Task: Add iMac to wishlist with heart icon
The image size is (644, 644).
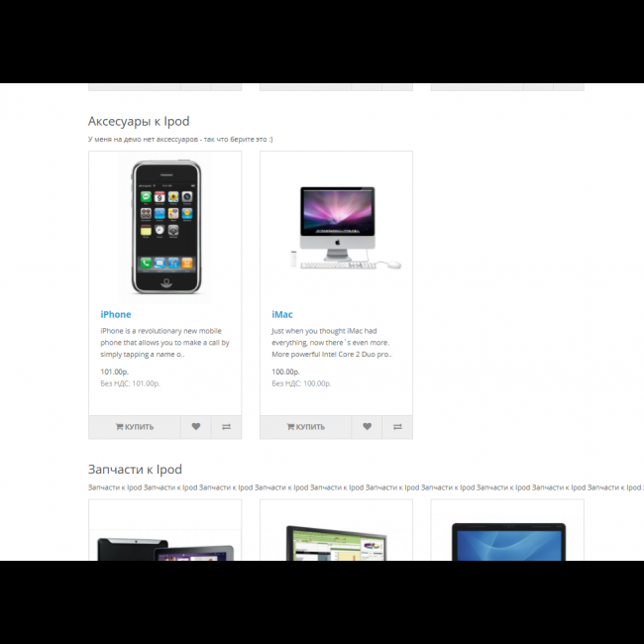Action: pos(367,427)
